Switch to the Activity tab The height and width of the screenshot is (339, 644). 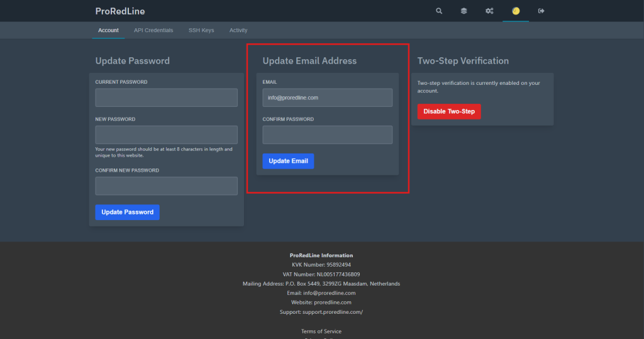tap(238, 30)
